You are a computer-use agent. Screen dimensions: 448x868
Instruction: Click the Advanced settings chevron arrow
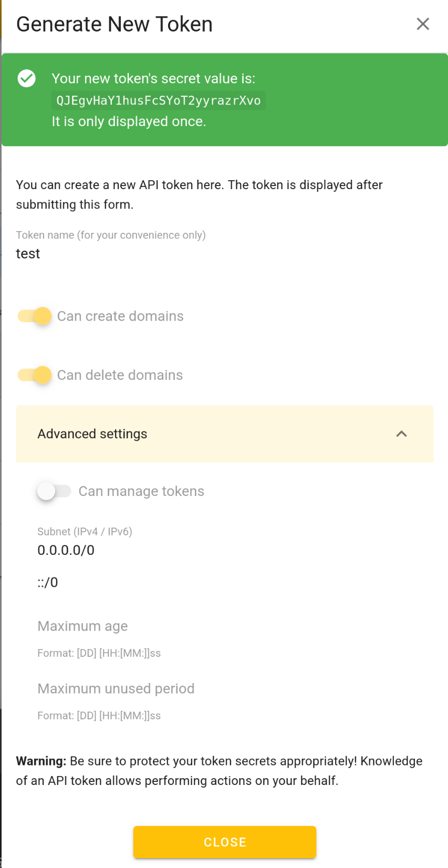[x=401, y=434]
